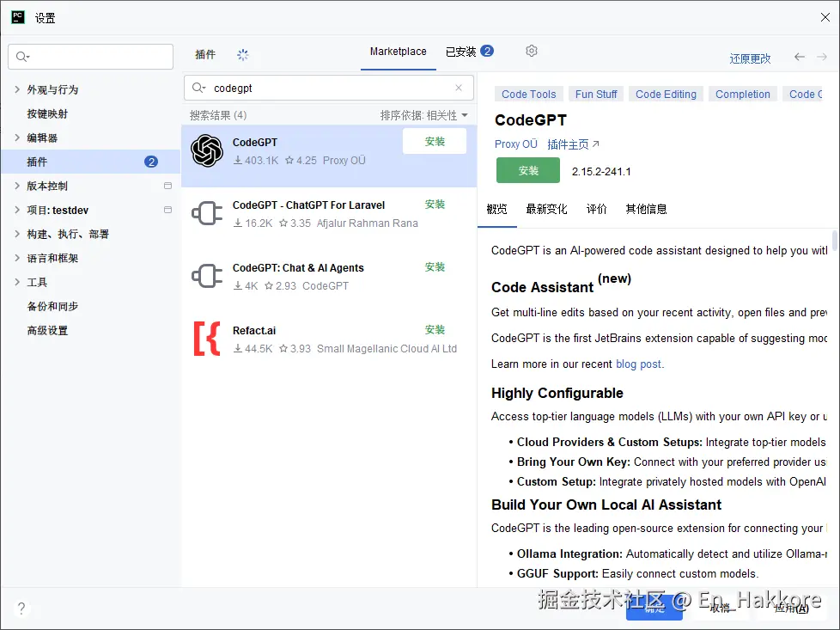
Task: Open the blog post link
Action: (638, 364)
